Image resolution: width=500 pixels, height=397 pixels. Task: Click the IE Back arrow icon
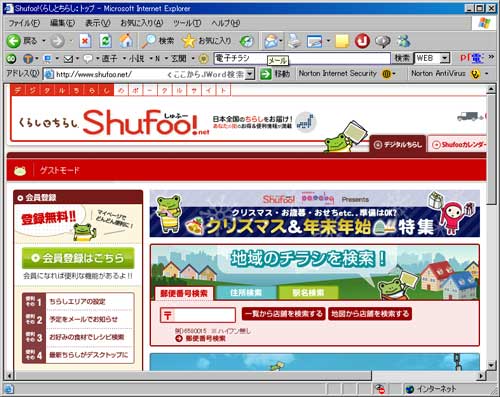tap(14, 41)
